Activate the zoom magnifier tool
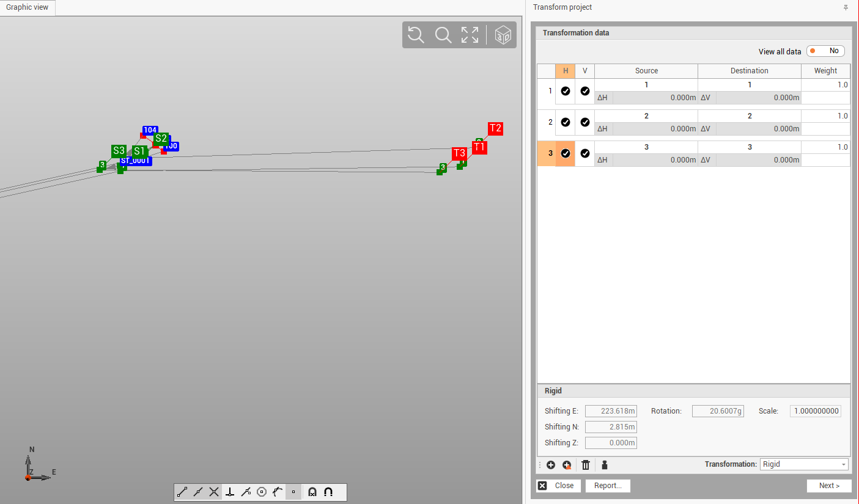Screen dimensions: 859x504 [443, 35]
